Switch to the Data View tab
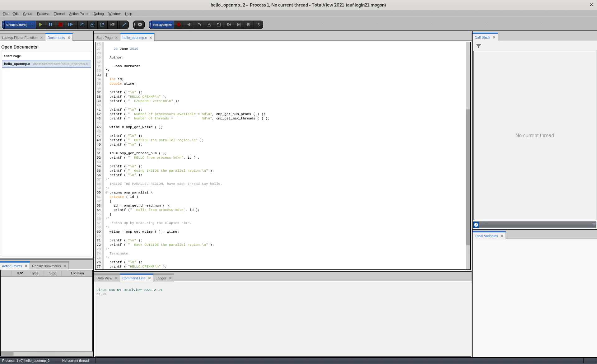Screen dimensions: 597x364 point(104,278)
